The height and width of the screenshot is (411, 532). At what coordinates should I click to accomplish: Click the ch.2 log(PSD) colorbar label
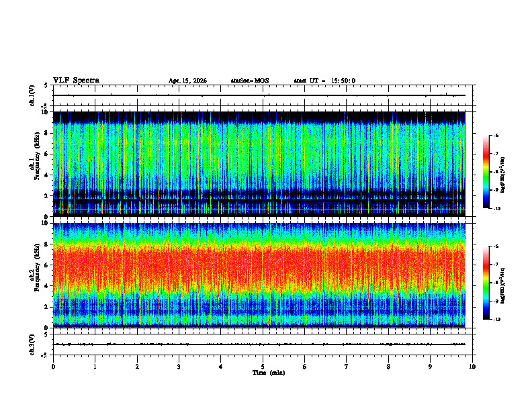[x=503, y=286]
